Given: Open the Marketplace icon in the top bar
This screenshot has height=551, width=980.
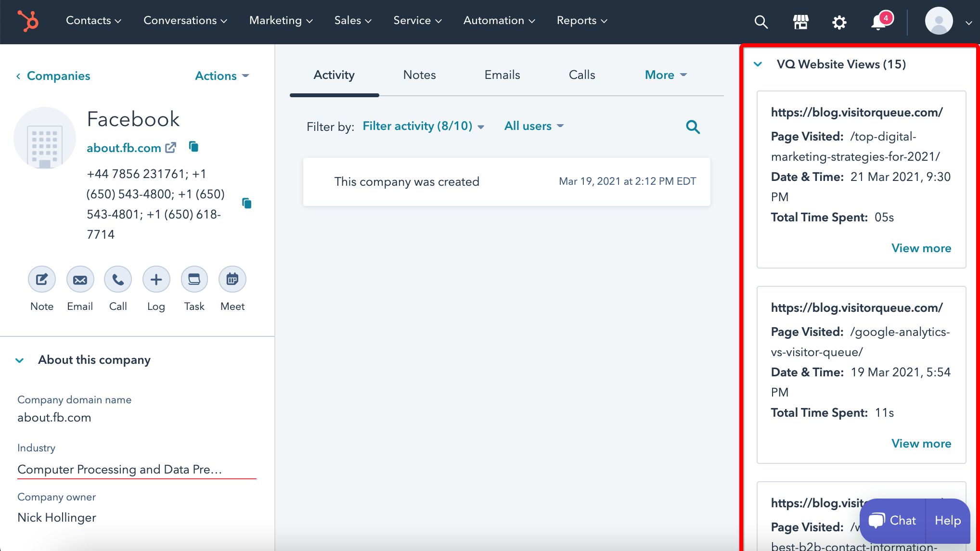Looking at the screenshot, I should click(x=800, y=22).
